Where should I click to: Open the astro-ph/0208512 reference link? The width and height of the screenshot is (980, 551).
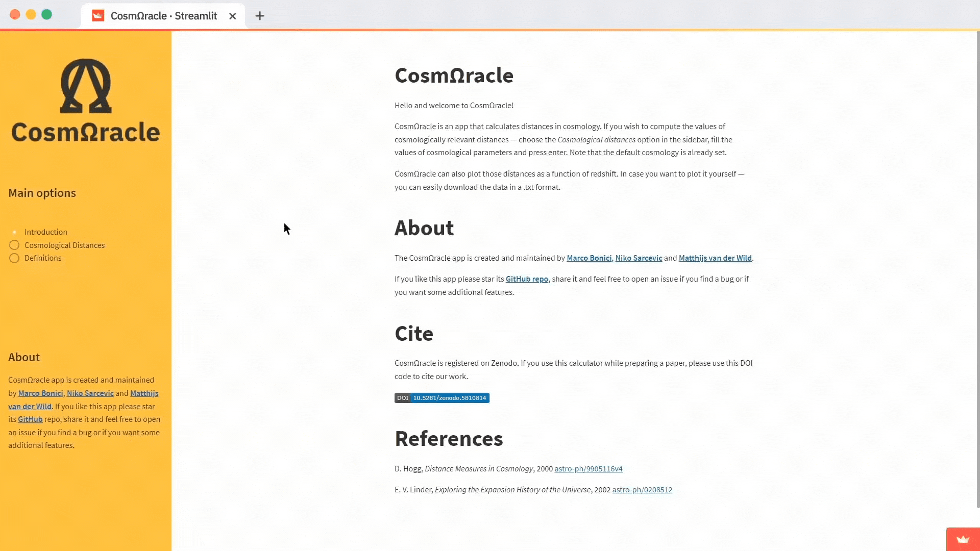point(642,490)
